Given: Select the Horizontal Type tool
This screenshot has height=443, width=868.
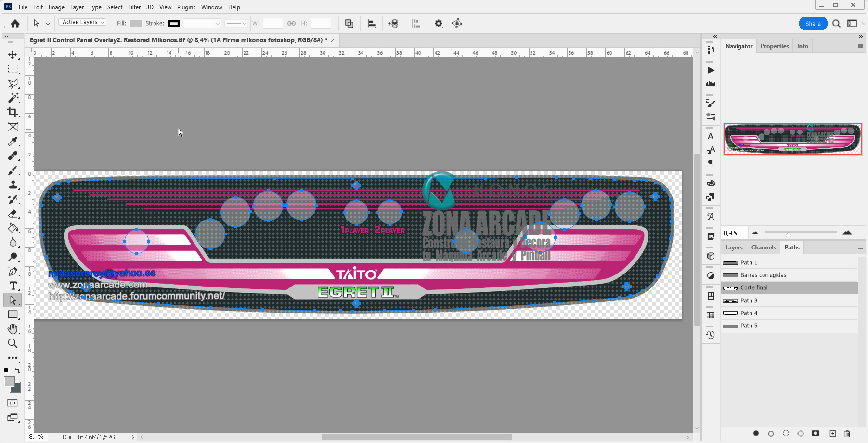Looking at the screenshot, I should click(13, 286).
